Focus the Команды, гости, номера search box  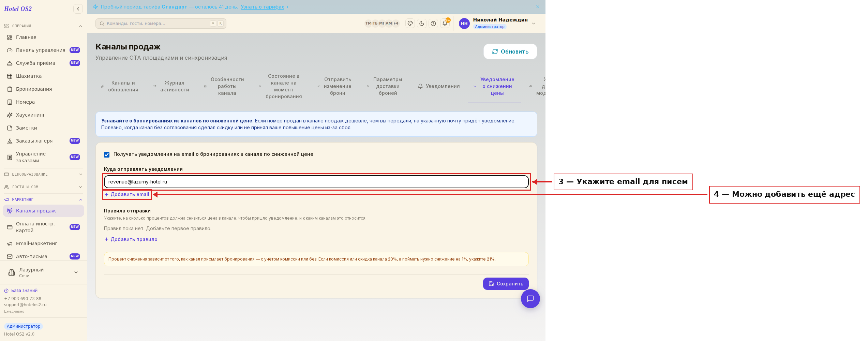coord(161,24)
